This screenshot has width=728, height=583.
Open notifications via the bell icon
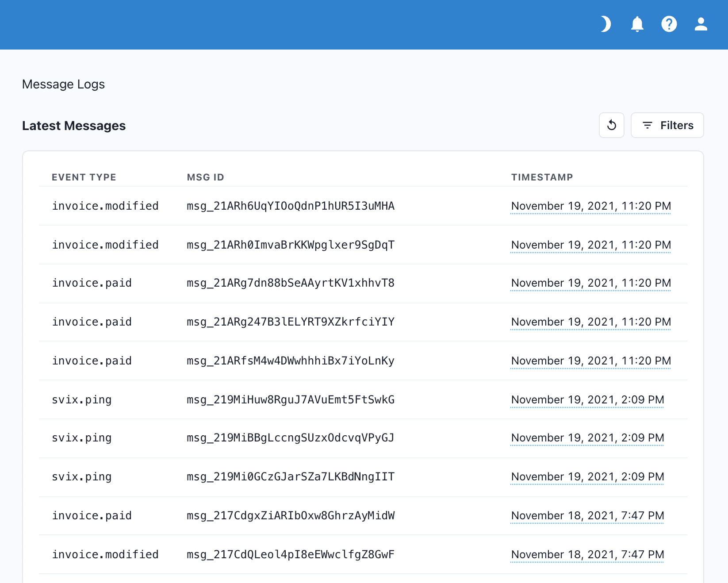[637, 24]
